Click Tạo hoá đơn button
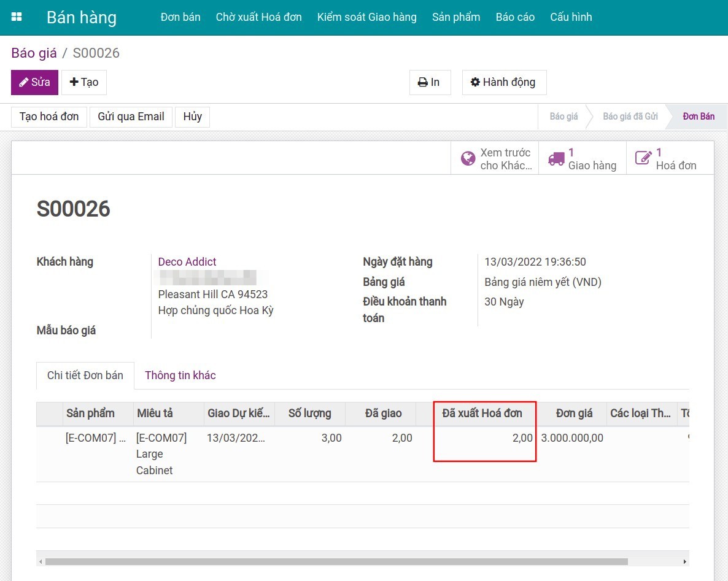The width and height of the screenshot is (728, 581). click(x=48, y=117)
